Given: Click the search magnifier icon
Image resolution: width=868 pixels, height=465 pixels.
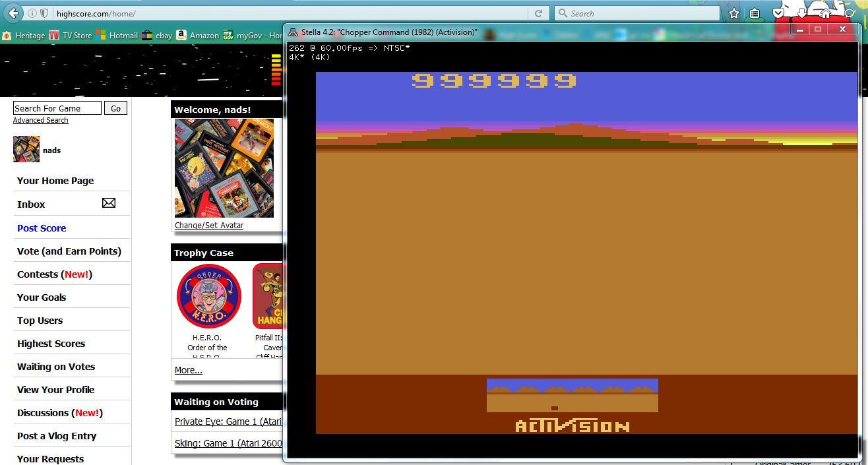Looking at the screenshot, I should click(x=563, y=13).
